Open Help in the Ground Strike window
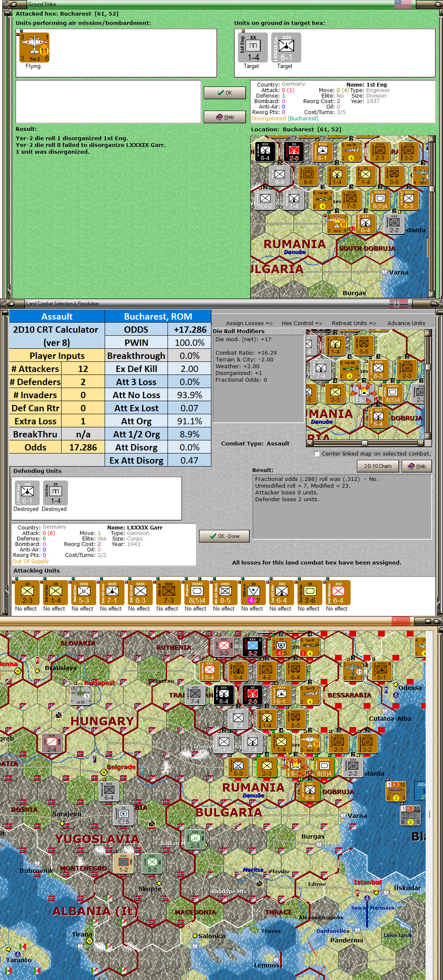 (x=224, y=117)
